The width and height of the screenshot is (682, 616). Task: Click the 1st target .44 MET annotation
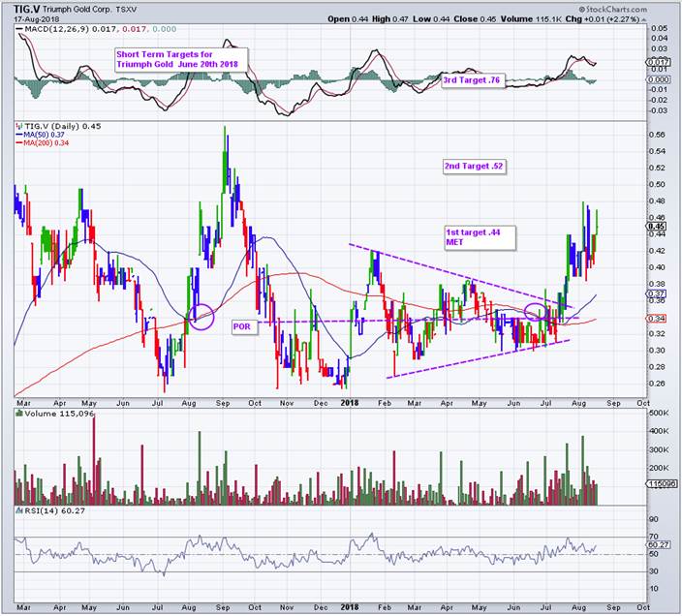(x=480, y=237)
